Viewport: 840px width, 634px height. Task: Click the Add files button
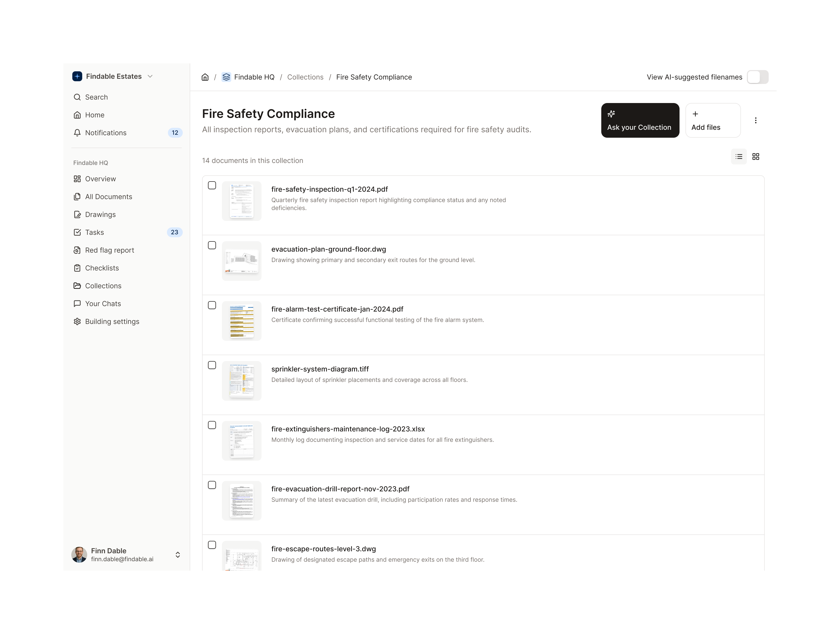(x=713, y=120)
